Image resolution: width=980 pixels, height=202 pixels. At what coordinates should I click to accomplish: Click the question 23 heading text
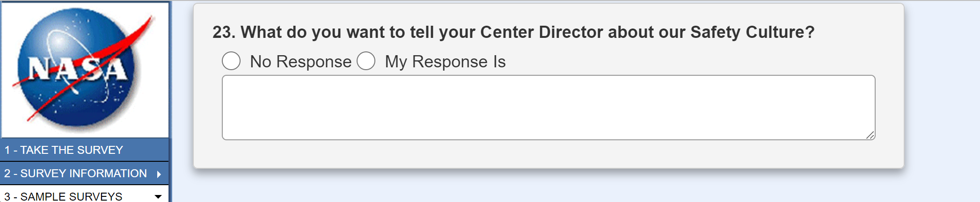click(x=513, y=32)
